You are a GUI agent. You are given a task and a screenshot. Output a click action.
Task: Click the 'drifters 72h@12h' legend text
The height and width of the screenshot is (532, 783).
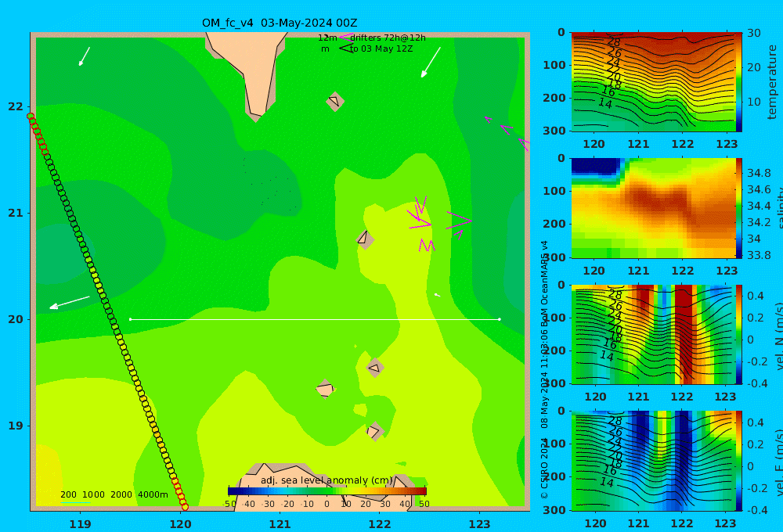pos(388,38)
